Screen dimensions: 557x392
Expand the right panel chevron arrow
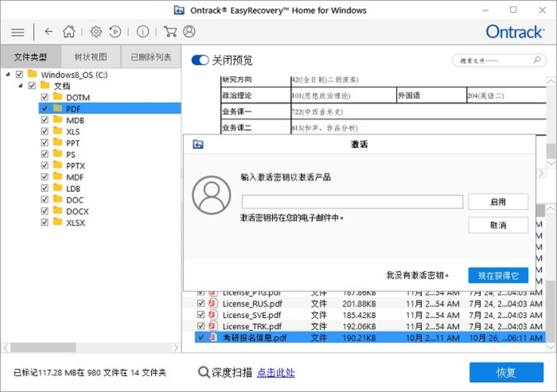(540, 173)
